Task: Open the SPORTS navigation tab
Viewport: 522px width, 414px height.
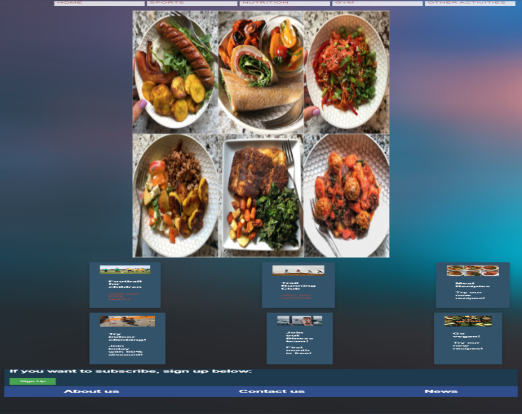Action: (192, 3)
